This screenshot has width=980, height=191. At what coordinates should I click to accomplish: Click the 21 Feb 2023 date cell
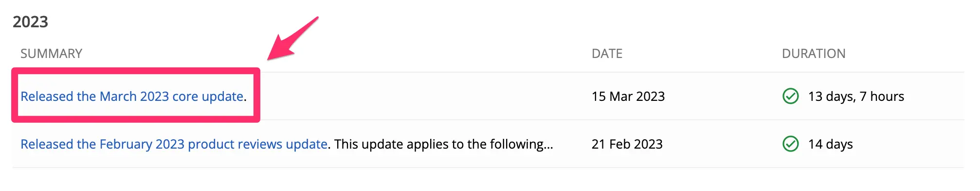(x=627, y=144)
